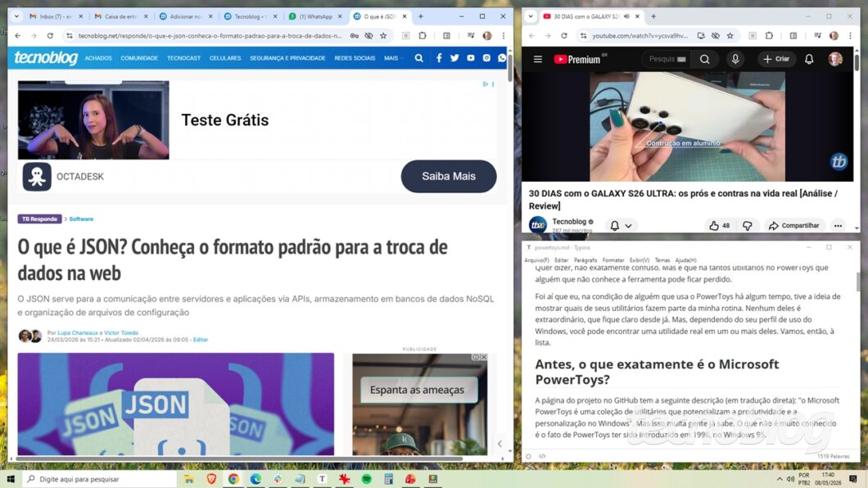868x488 pixels.
Task: Expand the Mais menu on Tecnoblog
Action: point(393,58)
